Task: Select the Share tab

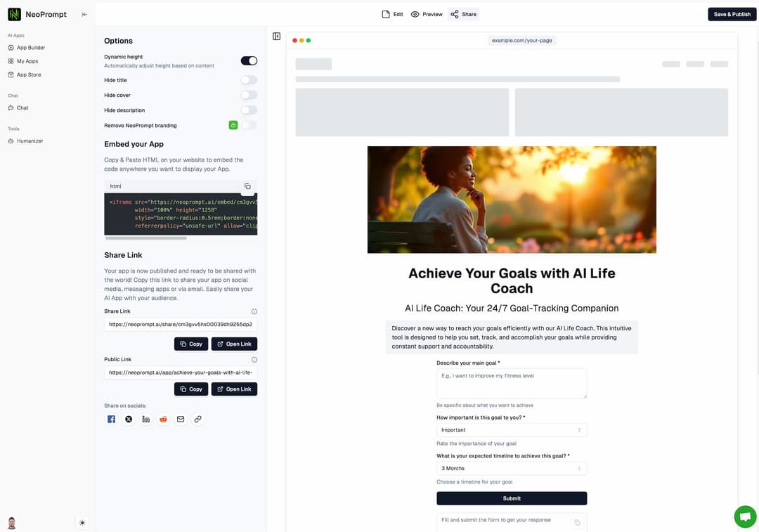Action: coord(464,15)
